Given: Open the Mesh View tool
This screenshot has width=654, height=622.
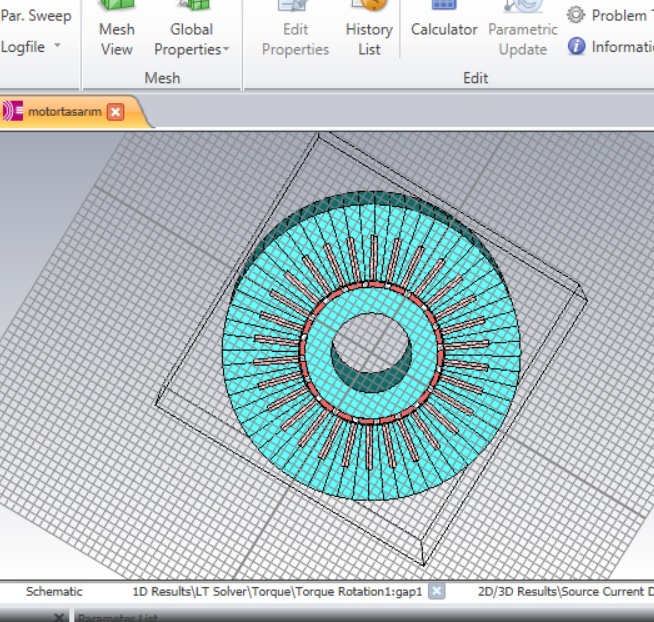Looking at the screenshot, I should click(117, 30).
